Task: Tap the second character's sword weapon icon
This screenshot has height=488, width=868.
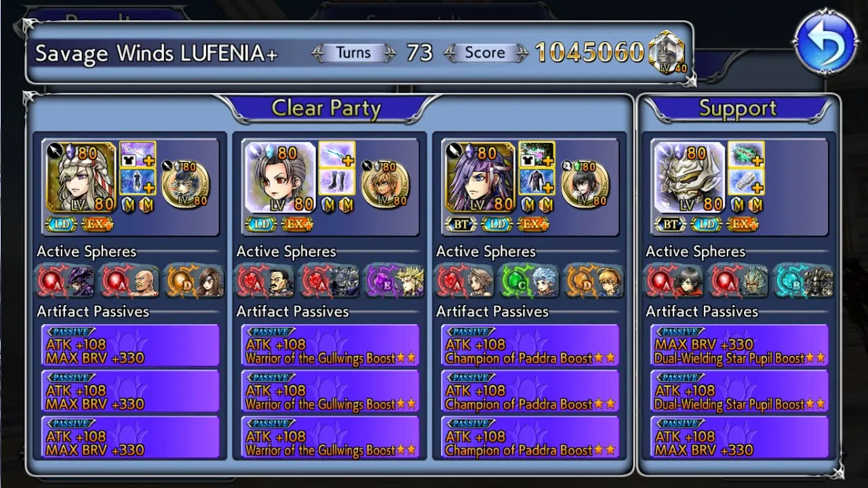Action: pos(336,155)
